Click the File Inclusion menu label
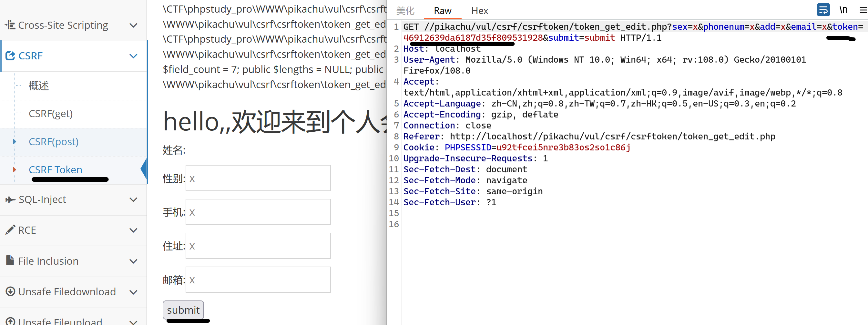The height and width of the screenshot is (325, 868). click(x=48, y=261)
